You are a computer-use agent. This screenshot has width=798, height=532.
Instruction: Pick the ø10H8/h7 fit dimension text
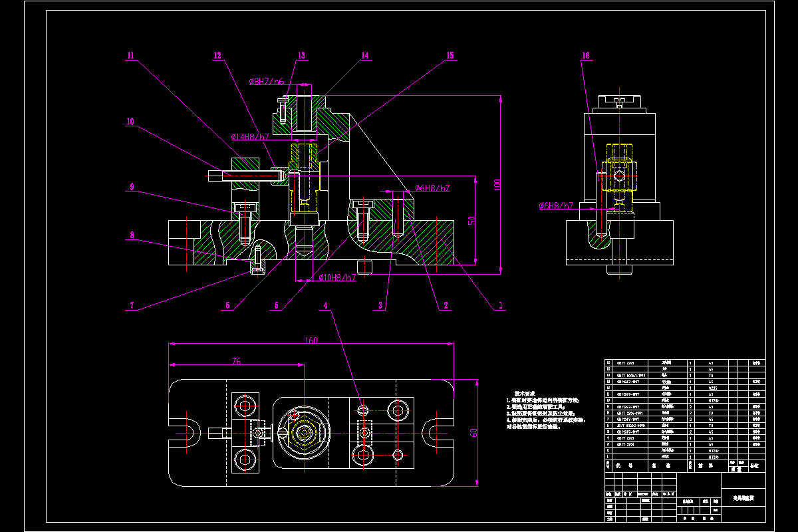337,277
